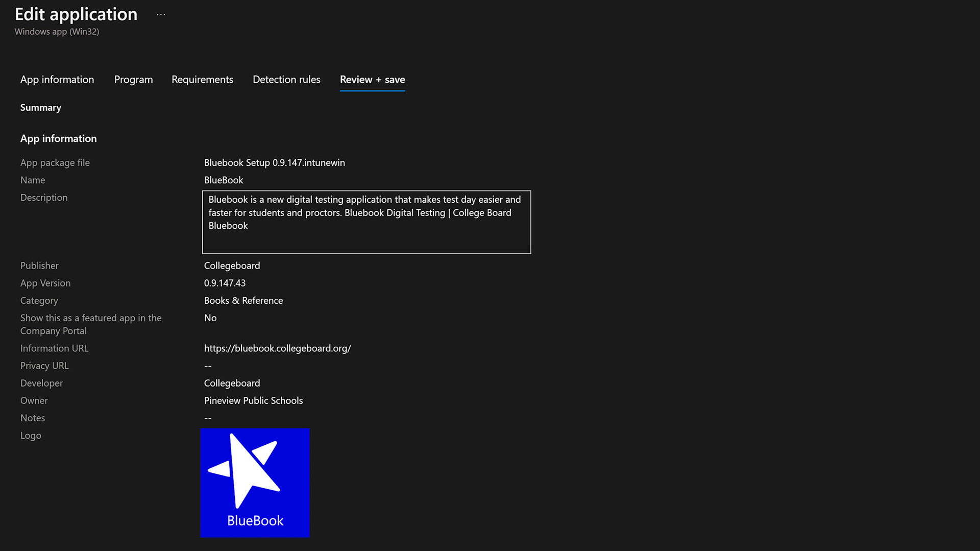The height and width of the screenshot is (551, 980).
Task: Click the Windows app (Win32) subtitle
Action: [57, 32]
